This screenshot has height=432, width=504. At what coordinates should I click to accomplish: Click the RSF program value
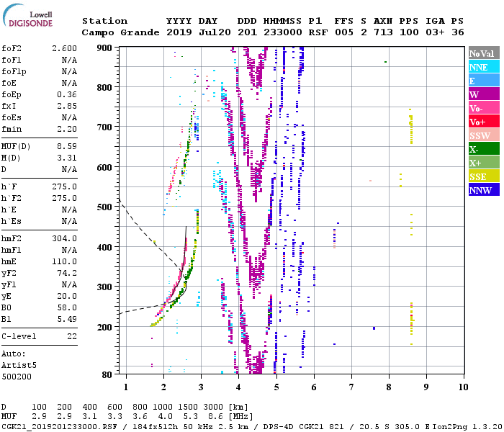tap(318, 32)
